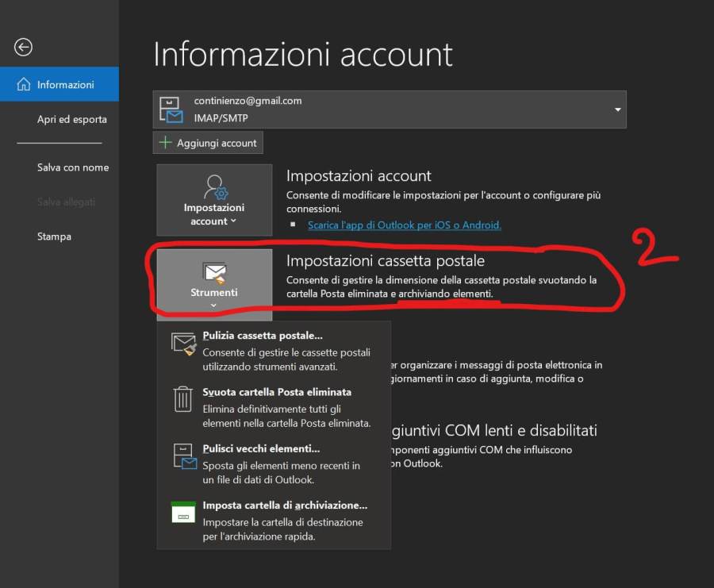714x588 pixels.
Task: Click the Strumenti envelope icon
Action: point(214,273)
